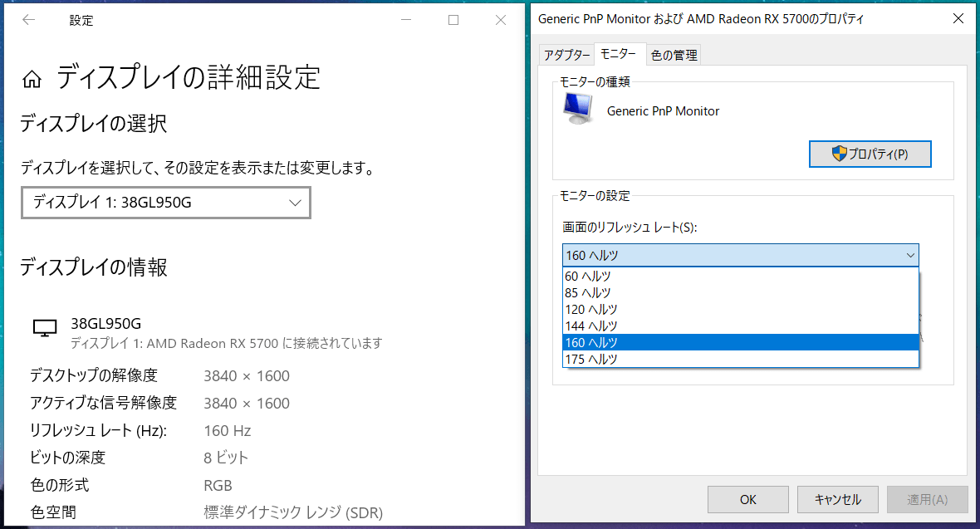This screenshot has height=529, width=980.
Task: Close the monitor properties dialog
Action: click(958, 19)
